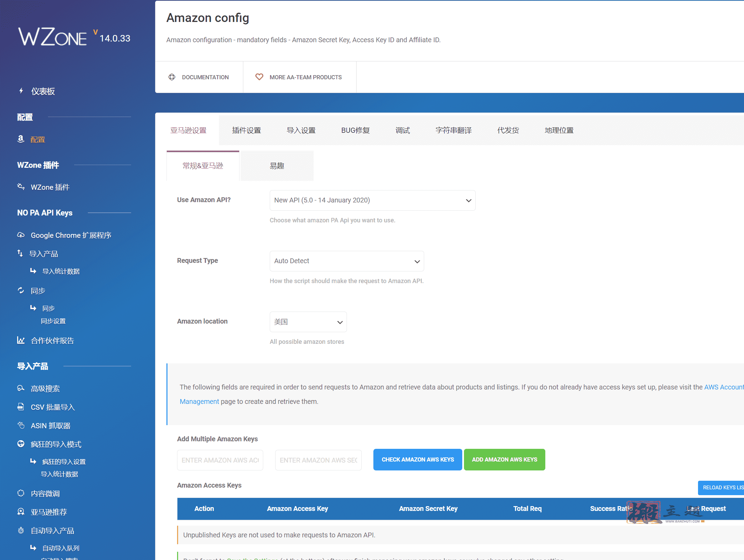Click the heart icon for AA-Team products

click(259, 77)
